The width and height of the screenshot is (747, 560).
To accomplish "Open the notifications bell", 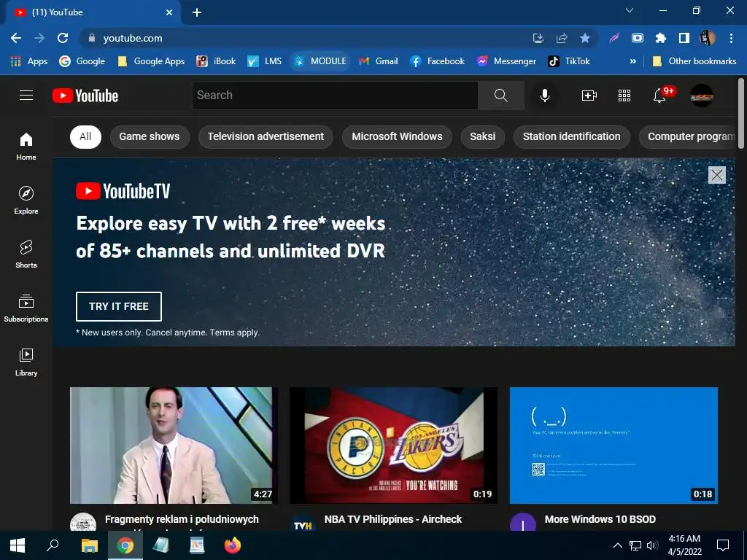I will 659,96.
